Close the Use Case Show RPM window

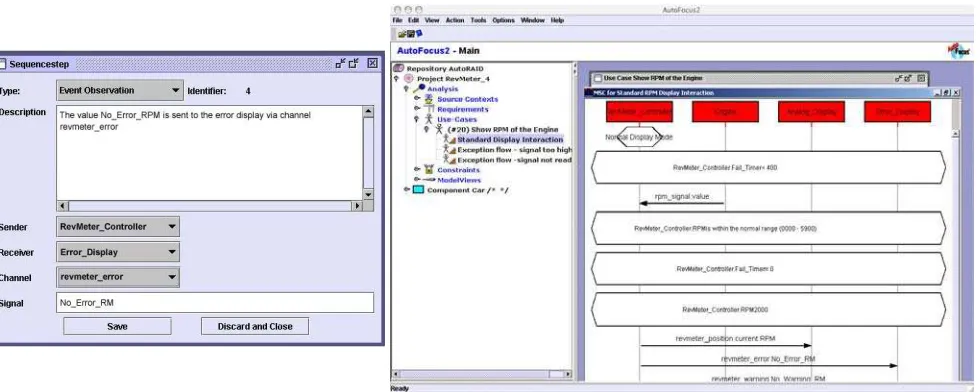[x=920, y=78]
